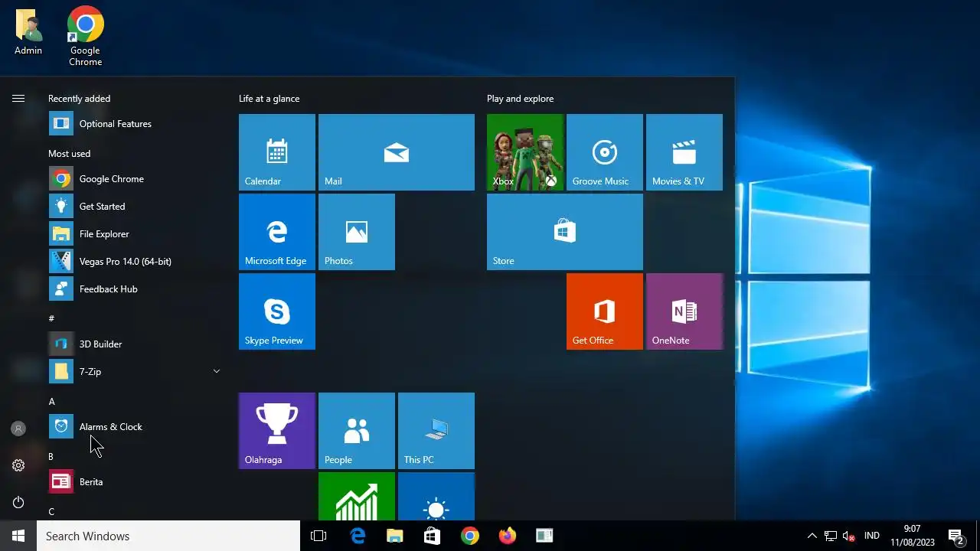Image resolution: width=980 pixels, height=551 pixels.
Task: Click the A section letter header
Action: click(51, 402)
